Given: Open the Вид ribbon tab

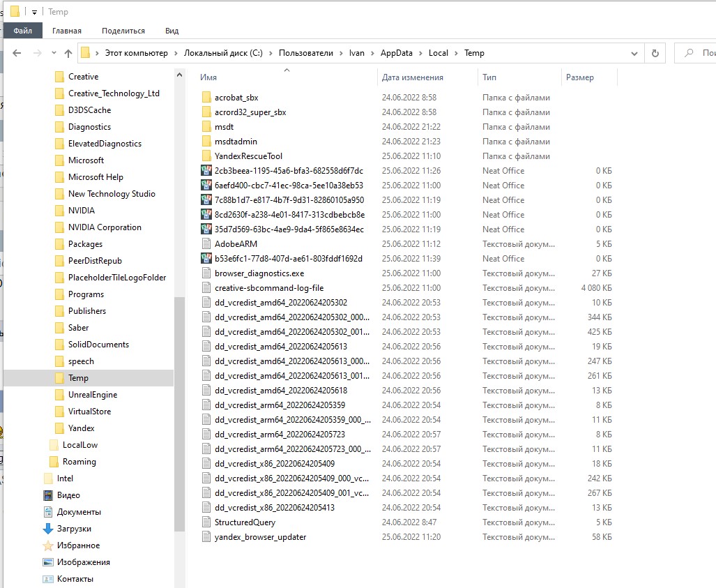Looking at the screenshot, I should pyautogui.click(x=172, y=31).
